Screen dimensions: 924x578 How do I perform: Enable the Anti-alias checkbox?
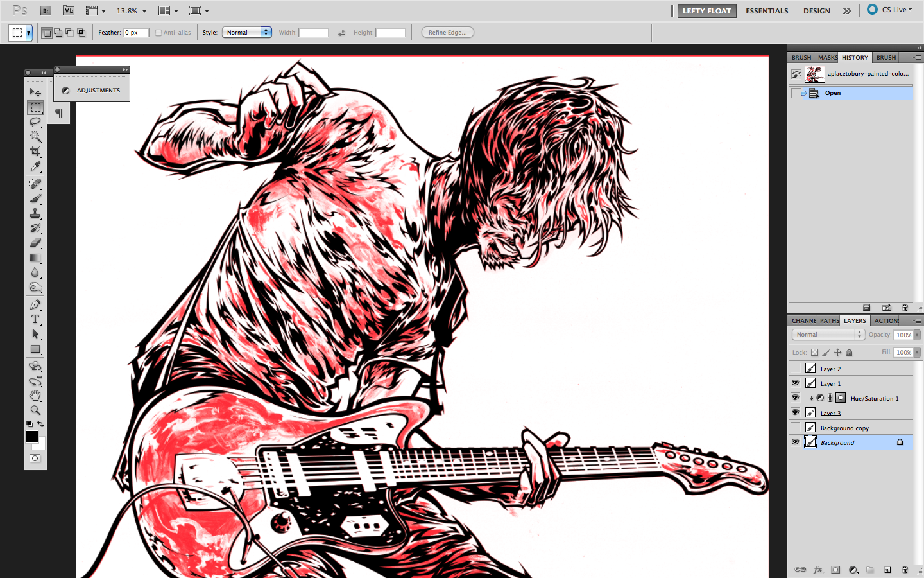(x=158, y=33)
